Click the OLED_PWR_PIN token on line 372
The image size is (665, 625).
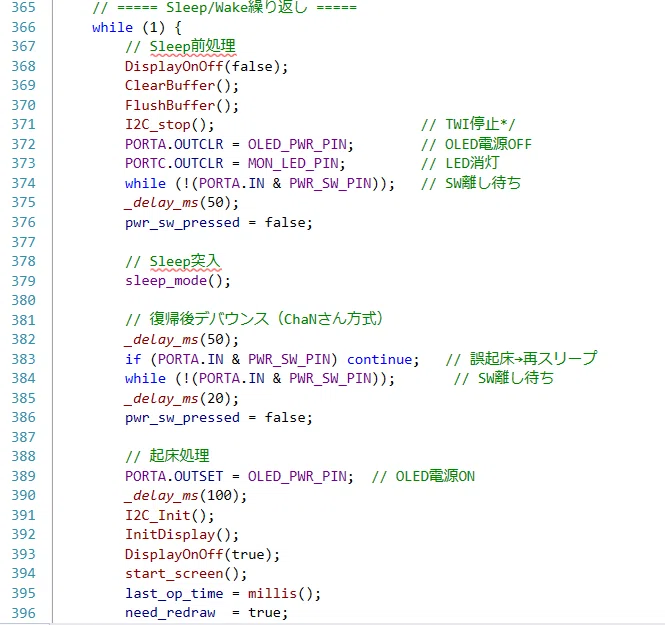point(297,144)
